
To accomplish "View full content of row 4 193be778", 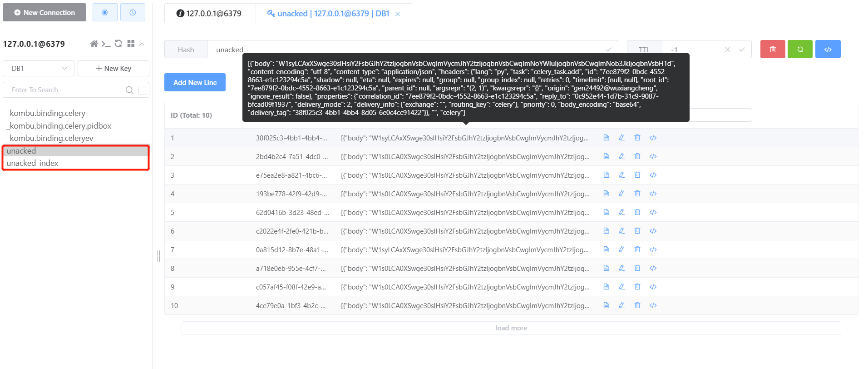I will [x=607, y=194].
